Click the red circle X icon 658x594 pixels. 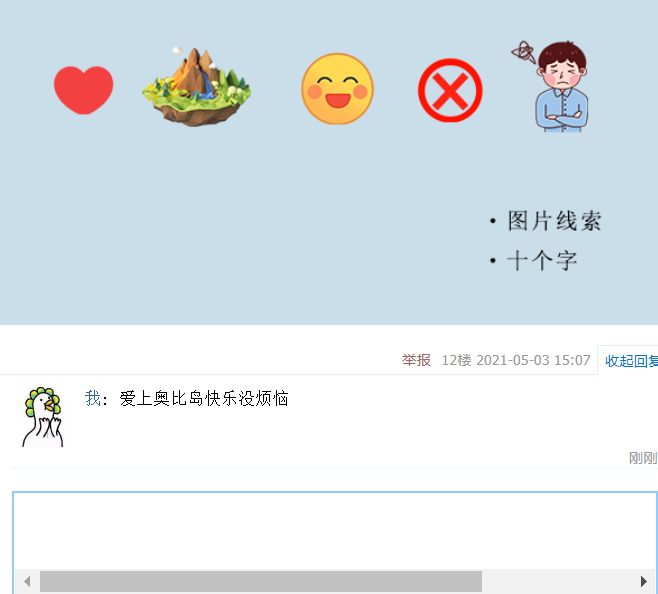point(450,90)
